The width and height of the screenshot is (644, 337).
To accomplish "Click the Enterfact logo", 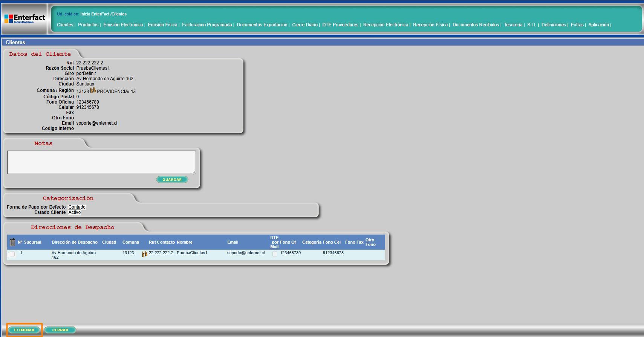I will pyautogui.click(x=24, y=19).
